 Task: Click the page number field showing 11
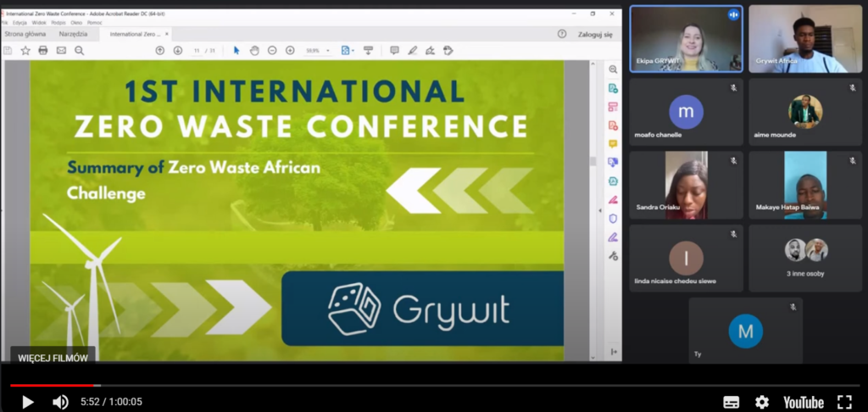tap(197, 50)
